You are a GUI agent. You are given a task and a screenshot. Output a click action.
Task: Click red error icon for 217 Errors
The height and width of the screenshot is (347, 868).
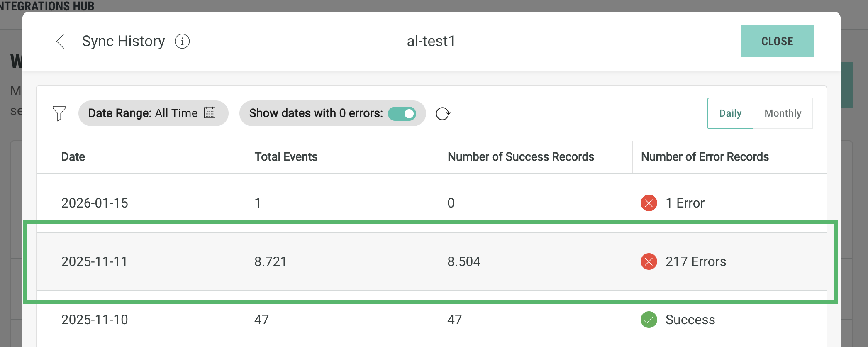tap(649, 261)
